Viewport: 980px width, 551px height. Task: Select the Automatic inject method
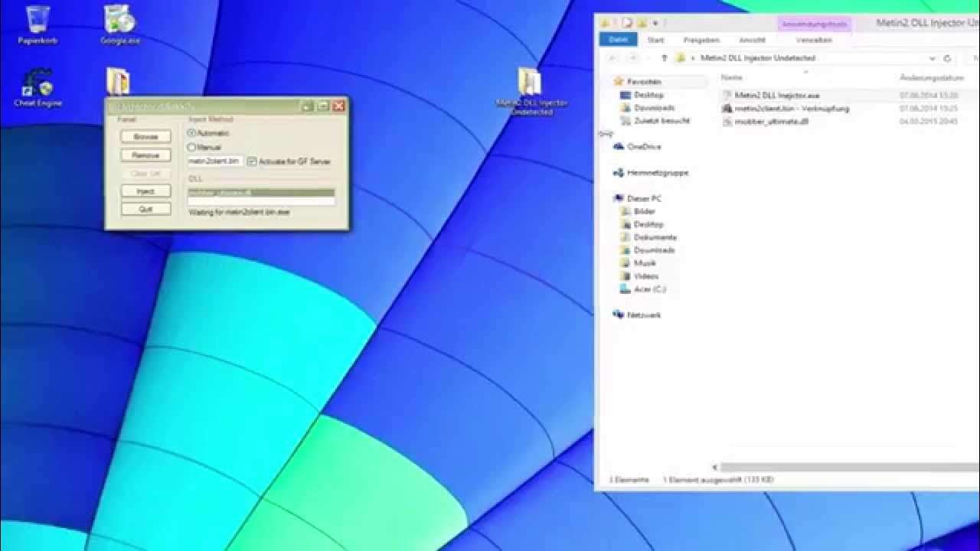208,133
